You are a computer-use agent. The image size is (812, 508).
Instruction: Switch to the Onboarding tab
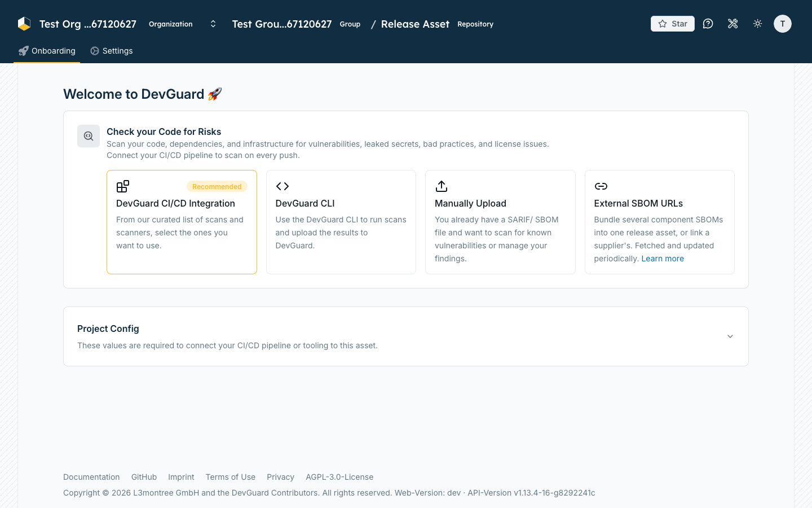tap(47, 51)
